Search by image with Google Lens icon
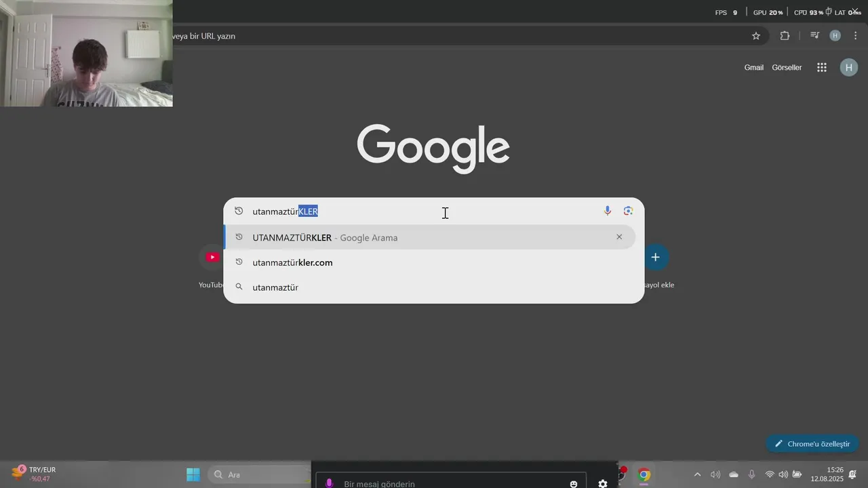The image size is (868, 488). [x=629, y=211]
